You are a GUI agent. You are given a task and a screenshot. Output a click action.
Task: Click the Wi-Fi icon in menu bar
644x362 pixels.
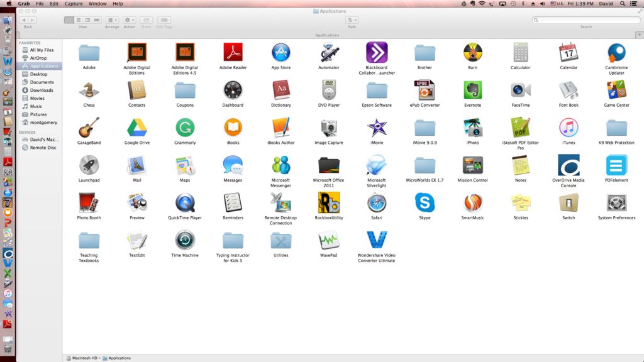482,4
